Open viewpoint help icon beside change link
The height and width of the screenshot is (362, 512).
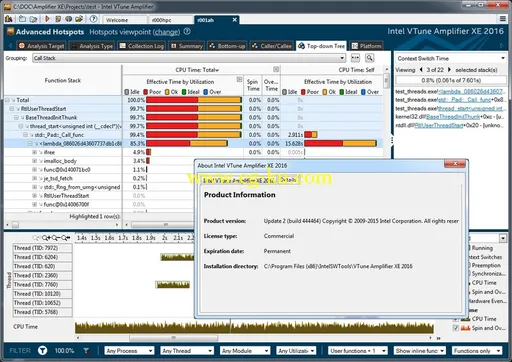(187, 31)
